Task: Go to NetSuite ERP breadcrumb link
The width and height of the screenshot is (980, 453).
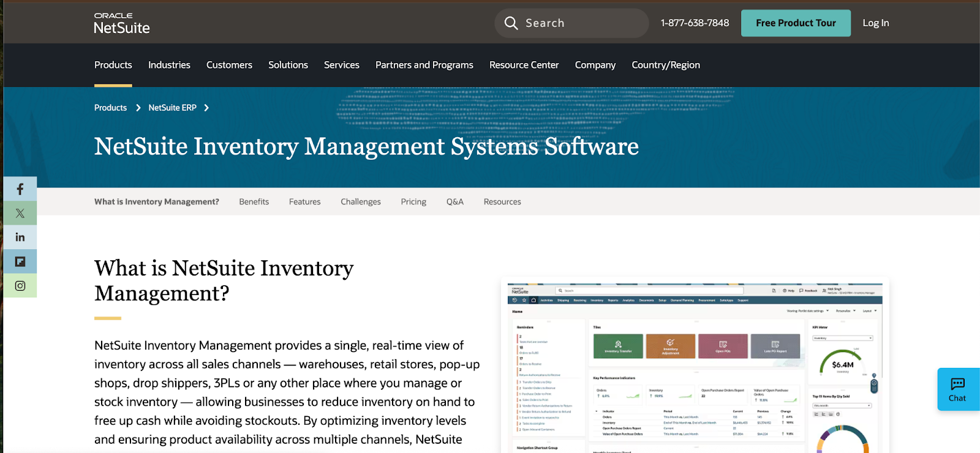Action: pos(172,108)
